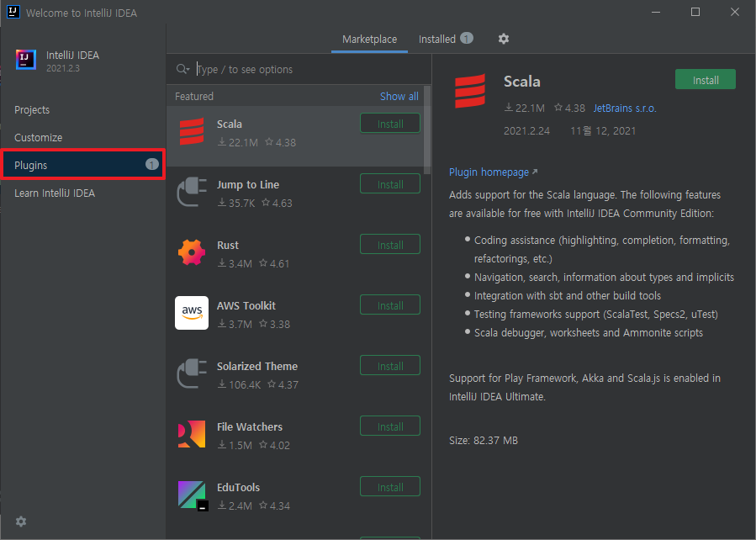The image size is (756, 540).
Task: Select the EduTools plugin name
Action: pos(238,488)
